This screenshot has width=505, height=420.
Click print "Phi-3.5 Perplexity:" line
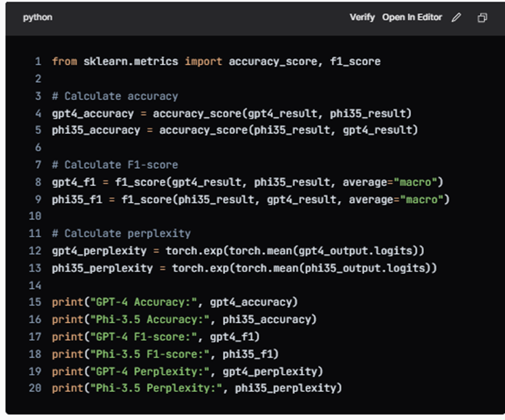tap(197, 388)
